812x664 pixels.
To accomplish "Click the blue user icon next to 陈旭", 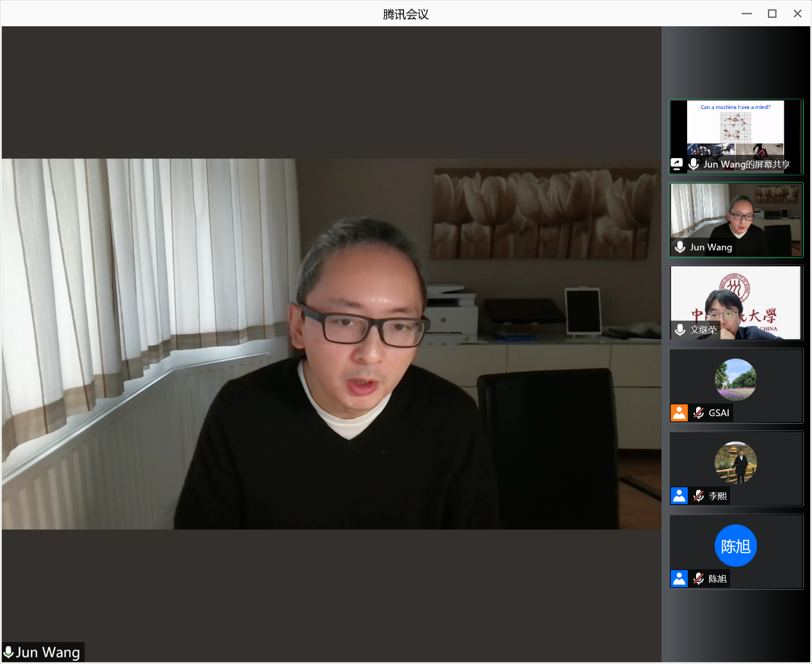I will point(679,579).
